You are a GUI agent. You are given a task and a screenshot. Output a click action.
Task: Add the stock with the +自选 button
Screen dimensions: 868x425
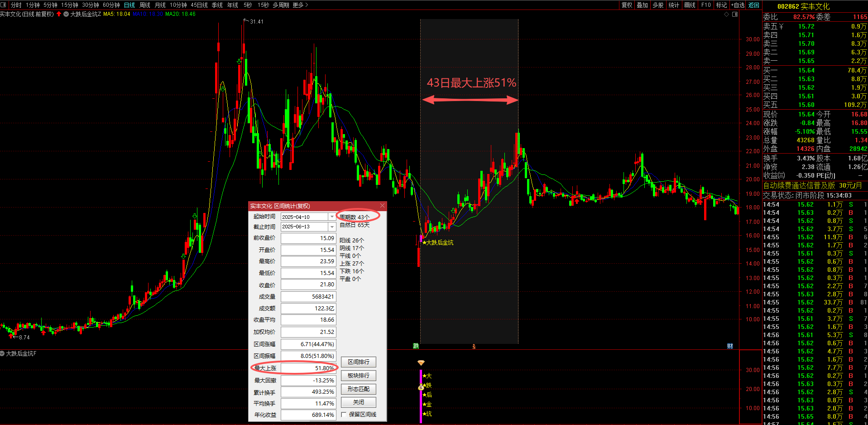[x=738, y=5]
